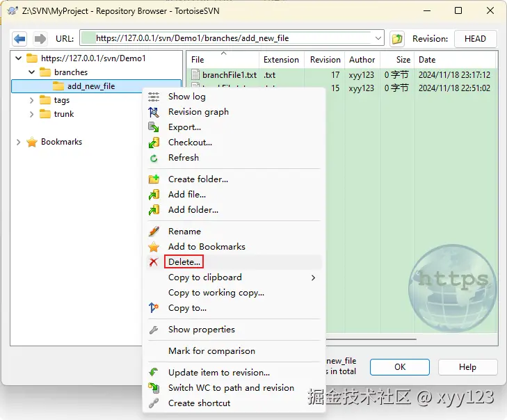Click the HEAD revision button
Viewport: 507px width, 420px height.
(x=475, y=39)
